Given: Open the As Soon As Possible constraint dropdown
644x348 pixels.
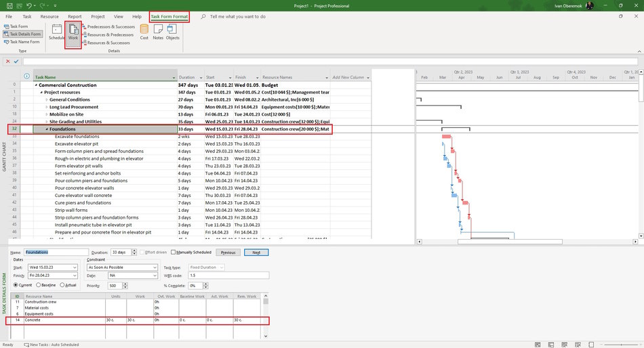Looking at the screenshot, I should [155, 267].
